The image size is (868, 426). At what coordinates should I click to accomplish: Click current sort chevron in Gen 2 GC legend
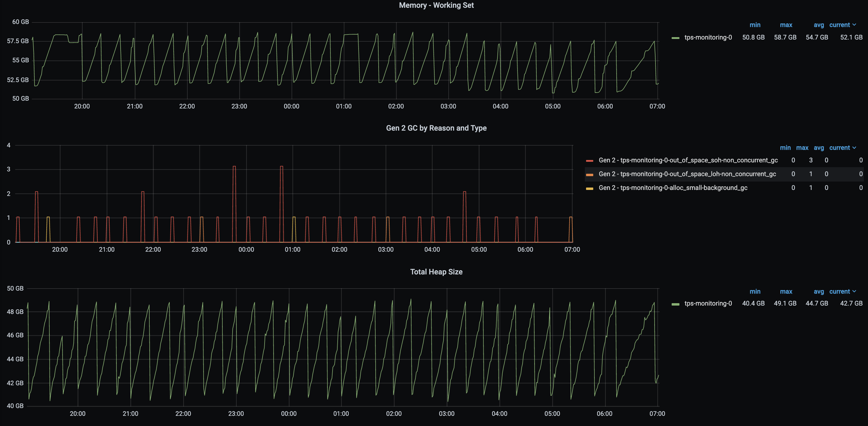(854, 148)
